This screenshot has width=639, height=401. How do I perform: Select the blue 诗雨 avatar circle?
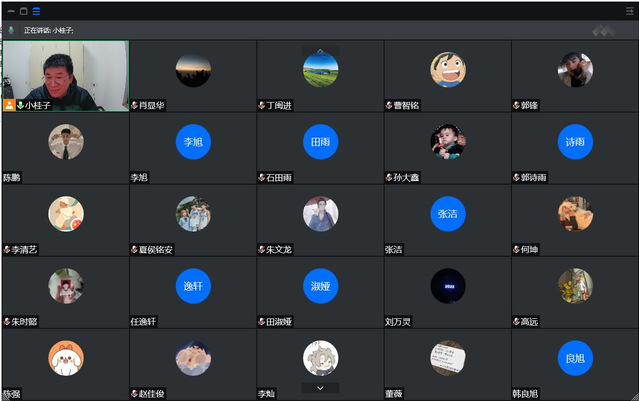pyautogui.click(x=574, y=142)
